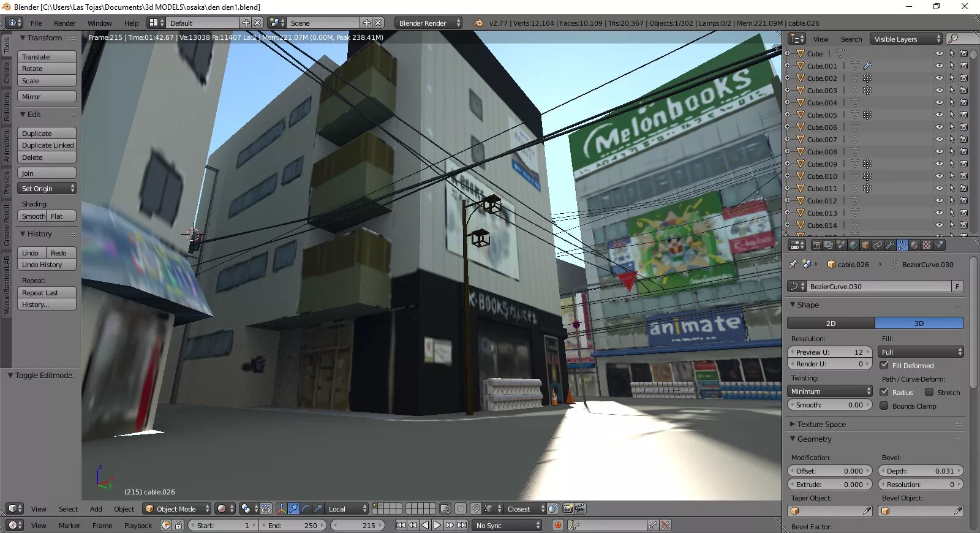Click the OpenGL render animation clapper icon
The image size is (980, 533).
tap(580, 508)
